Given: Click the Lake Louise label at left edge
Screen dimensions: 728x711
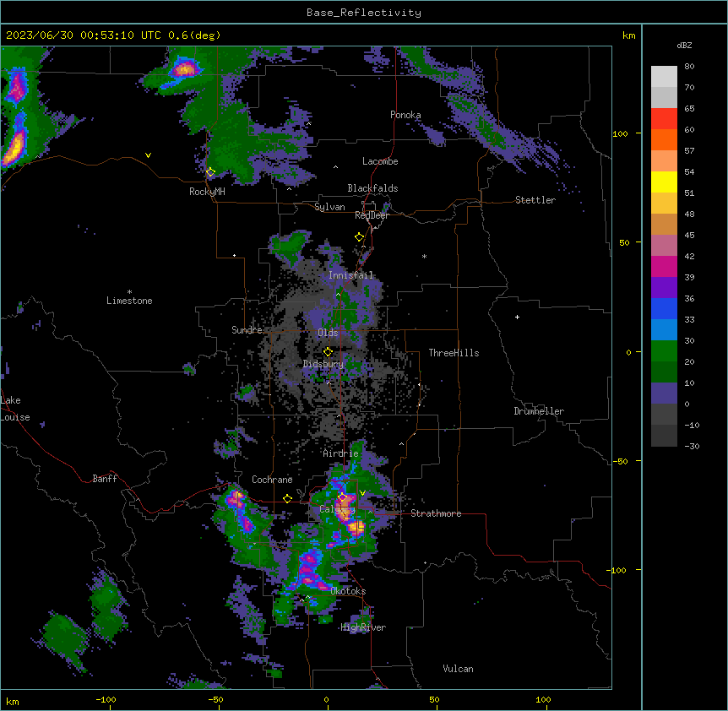Looking at the screenshot, I should point(15,409).
